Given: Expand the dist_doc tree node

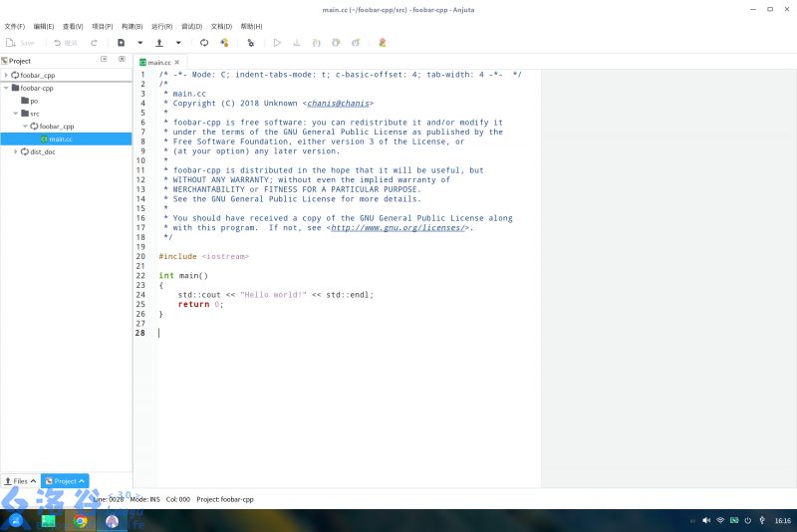Looking at the screenshot, I should click(16, 151).
